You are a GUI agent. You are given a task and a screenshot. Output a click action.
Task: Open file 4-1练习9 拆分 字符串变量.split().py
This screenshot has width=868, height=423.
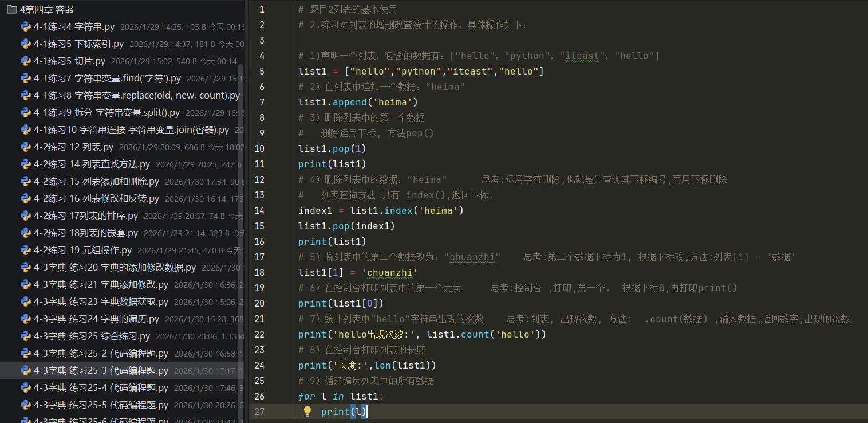(x=106, y=112)
